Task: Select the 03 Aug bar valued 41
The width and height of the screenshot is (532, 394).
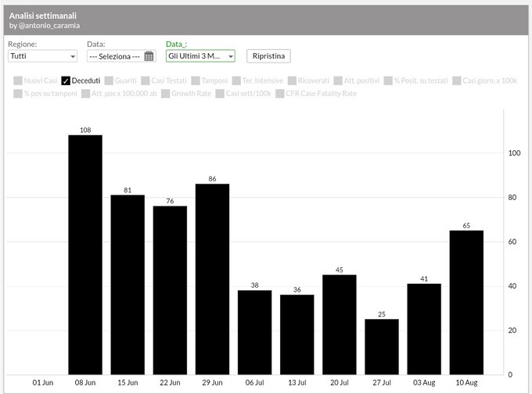Action: (x=424, y=329)
